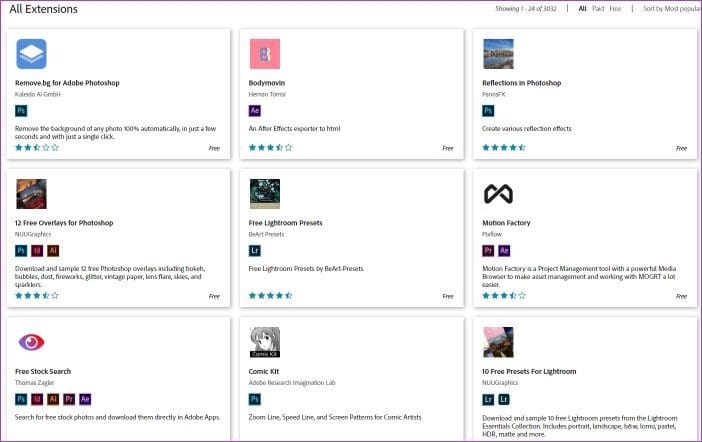The height and width of the screenshot is (442, 702).
Task: Click Lightroom badge under Free Lightroom Presets
Action: click(255, 251)
